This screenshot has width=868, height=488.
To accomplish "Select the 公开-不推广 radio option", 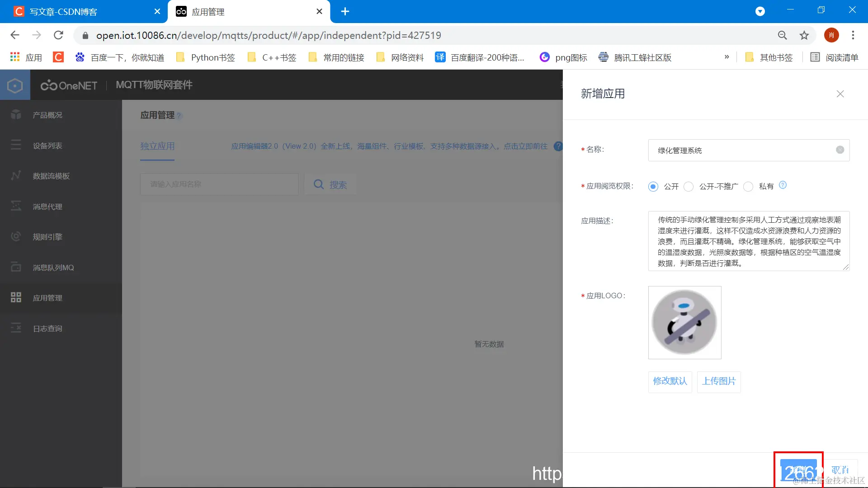I will (x=689, y=187).
